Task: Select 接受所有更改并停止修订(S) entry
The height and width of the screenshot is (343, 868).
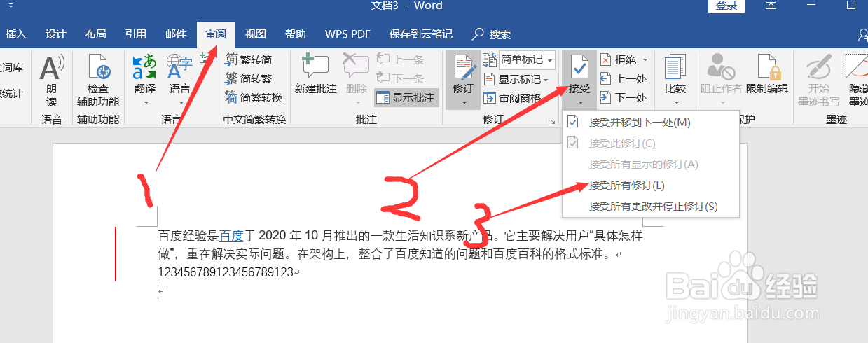Action: point(651,206)
